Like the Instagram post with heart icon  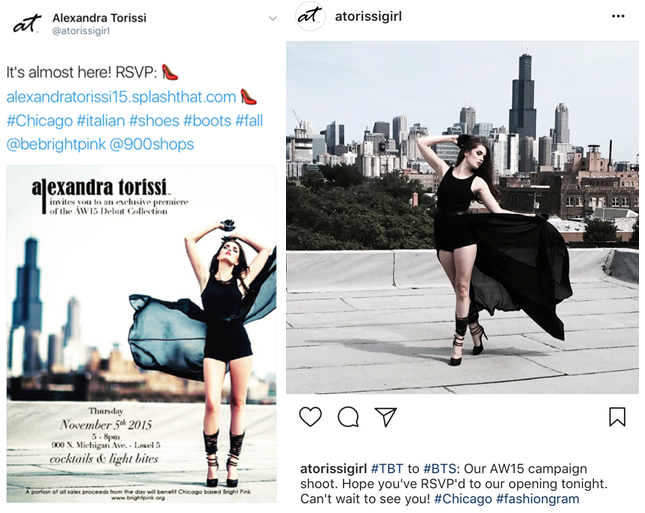pyautogui.click(x=310, y=416)
